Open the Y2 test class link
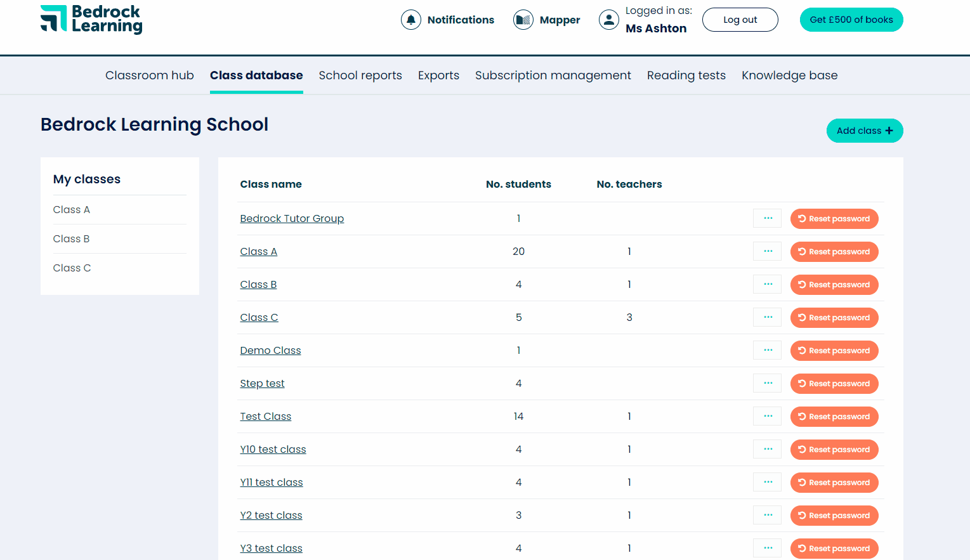Screen dimensions: 970x560 click(271, 515)
